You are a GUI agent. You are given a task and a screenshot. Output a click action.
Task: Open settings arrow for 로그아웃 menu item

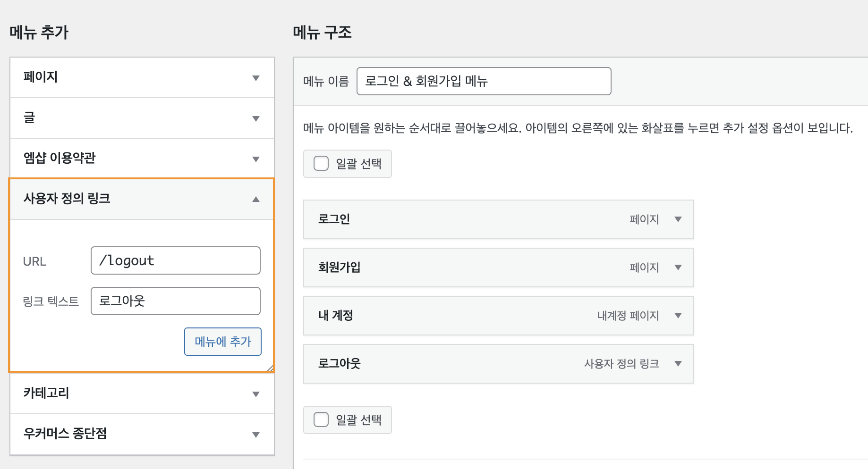pos(678,364)
